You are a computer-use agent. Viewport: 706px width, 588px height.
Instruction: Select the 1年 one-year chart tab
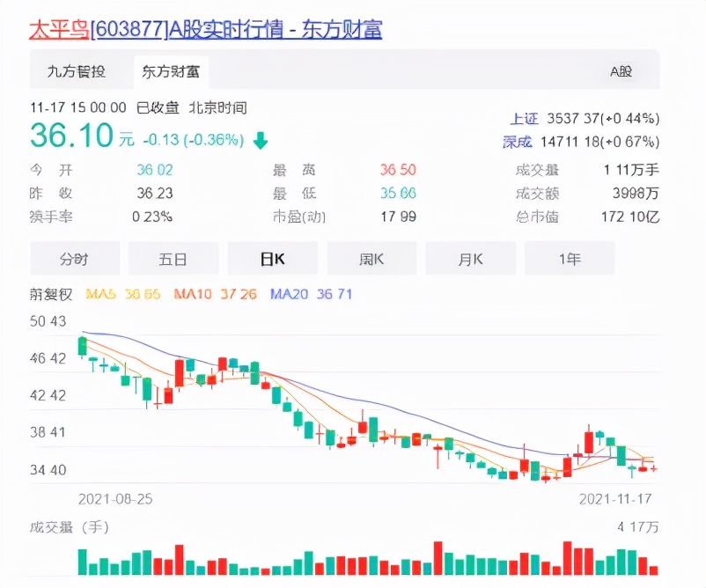pyautogui.click(x=570, y=258)
